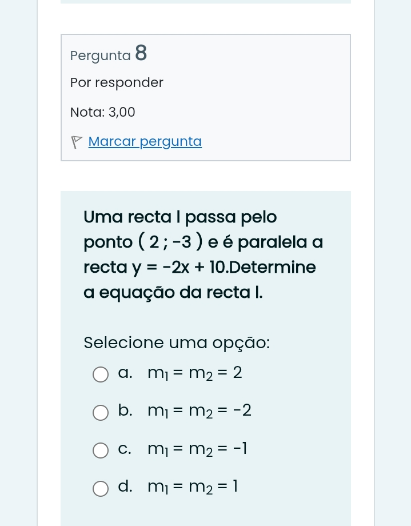Mark radio button for option d

[x=101, y=488]
